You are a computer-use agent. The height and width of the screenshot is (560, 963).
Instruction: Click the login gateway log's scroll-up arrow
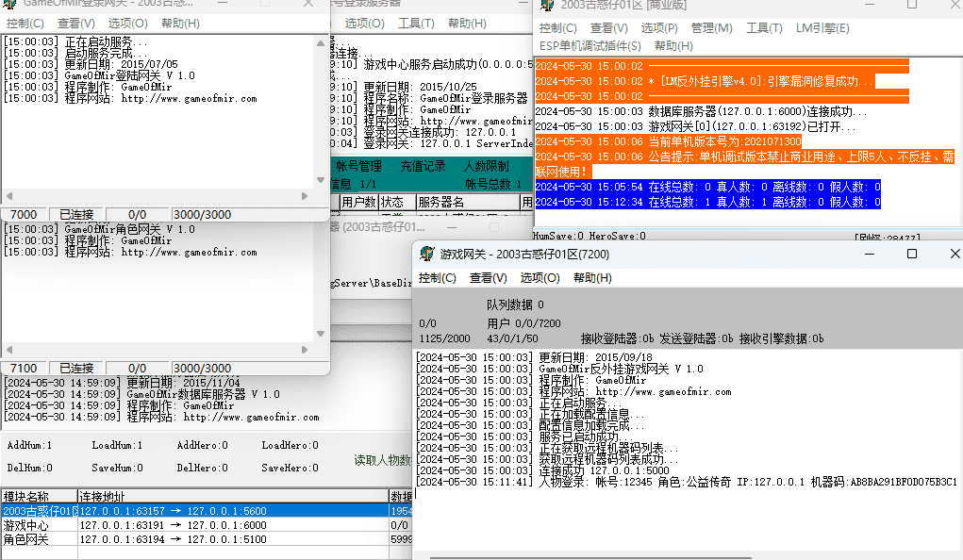(321, 43)
